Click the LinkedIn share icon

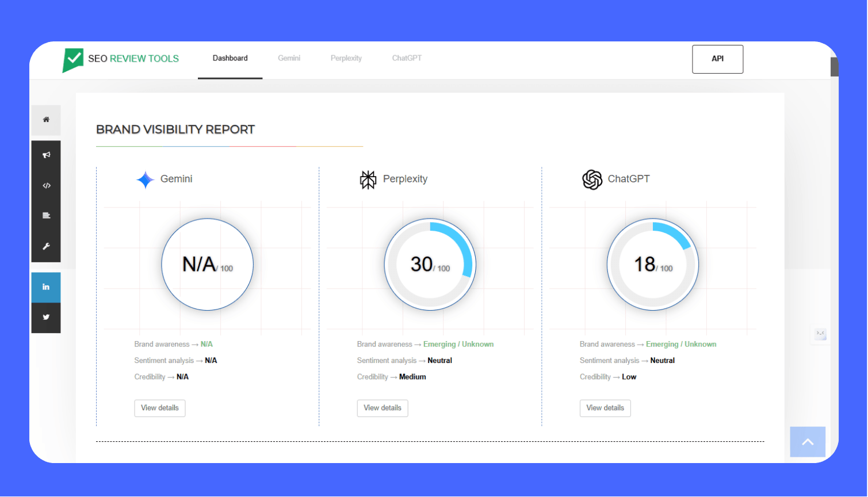tap(46, 287)
